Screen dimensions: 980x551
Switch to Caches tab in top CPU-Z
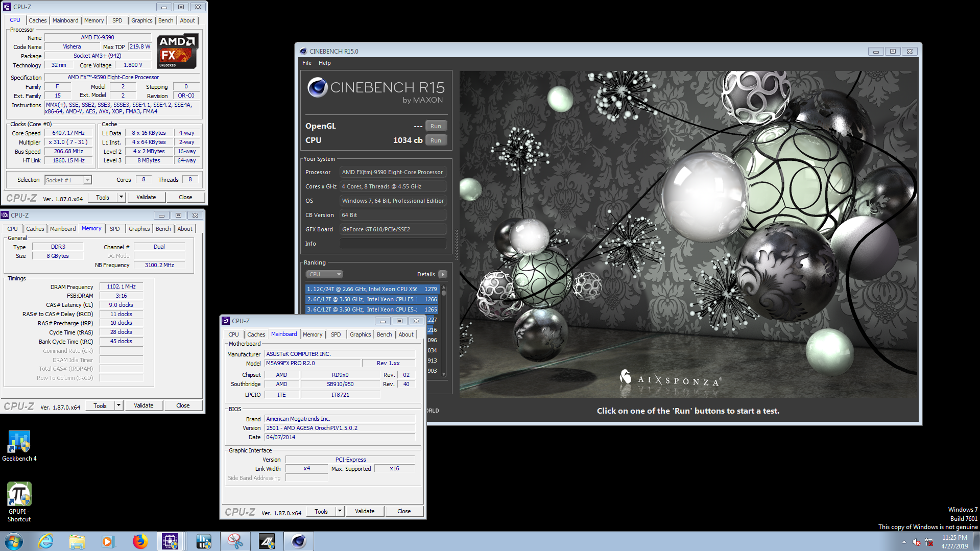[x=37, y=20]
